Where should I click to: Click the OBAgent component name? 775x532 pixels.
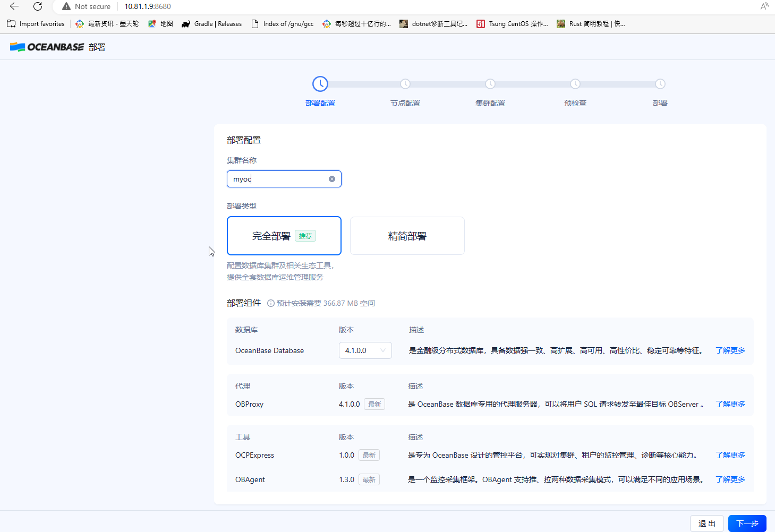click(250, 479)
